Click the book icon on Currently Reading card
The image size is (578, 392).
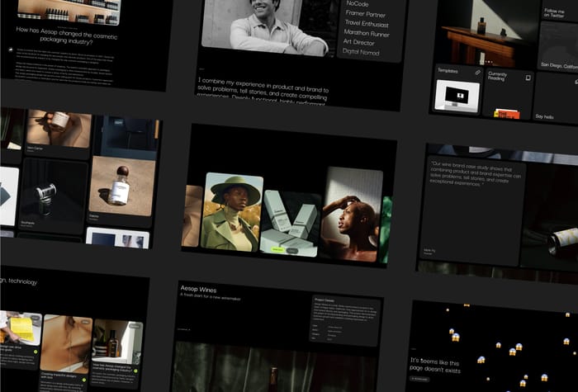[528, 78]
